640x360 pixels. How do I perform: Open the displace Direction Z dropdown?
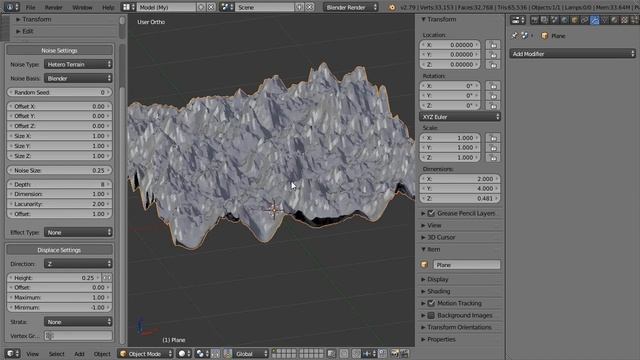click(78, 264)
